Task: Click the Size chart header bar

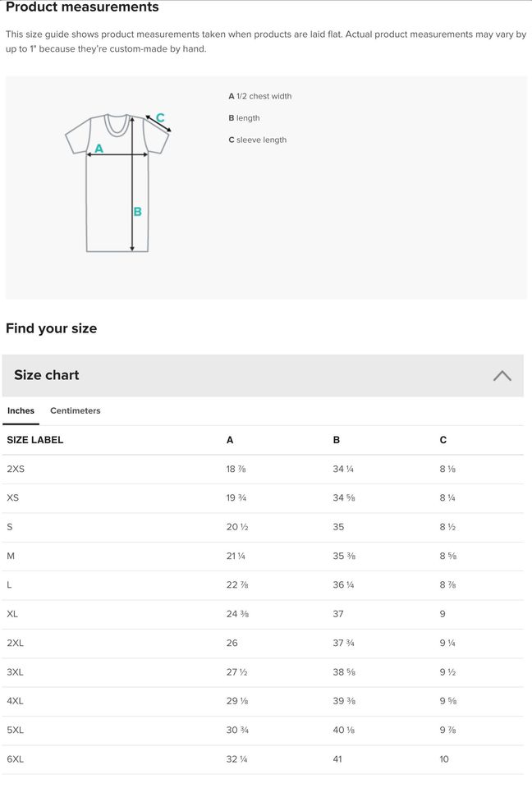Action: (246, 376)
